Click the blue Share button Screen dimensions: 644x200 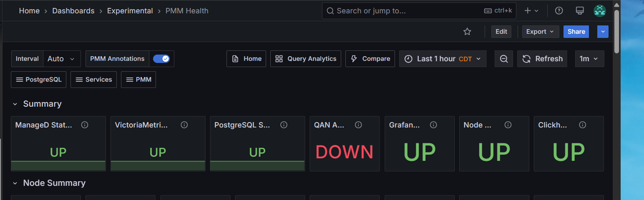click(x=576, y=32)
